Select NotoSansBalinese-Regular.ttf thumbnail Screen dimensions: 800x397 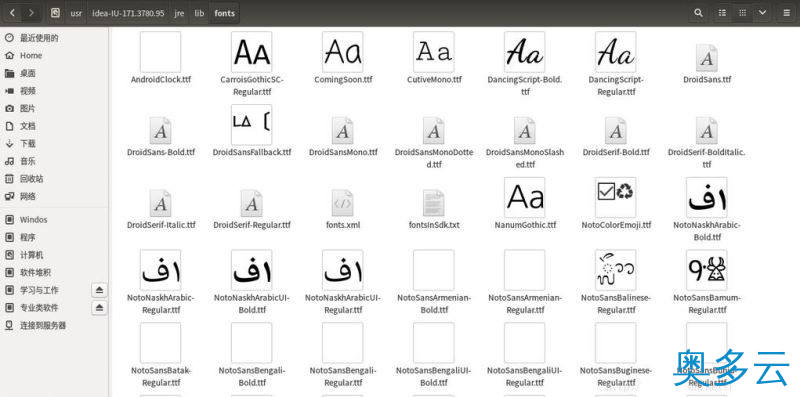615,270
